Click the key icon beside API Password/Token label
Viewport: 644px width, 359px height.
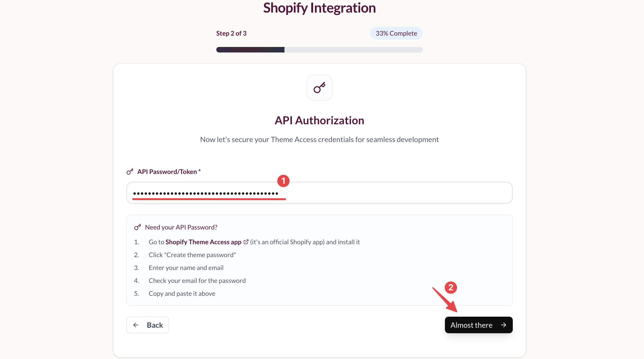[130, 172]
